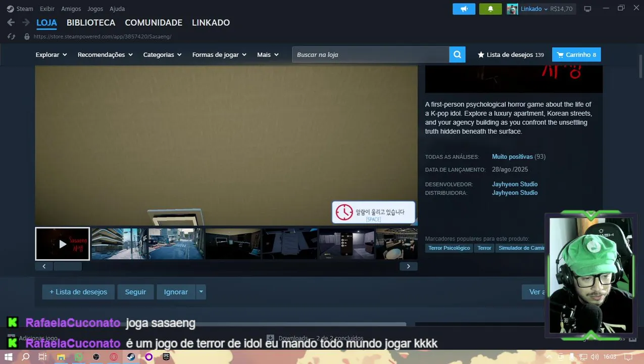The image size is (644, 364).
Task: Open the Linkado account avatar
Action: 512,9
